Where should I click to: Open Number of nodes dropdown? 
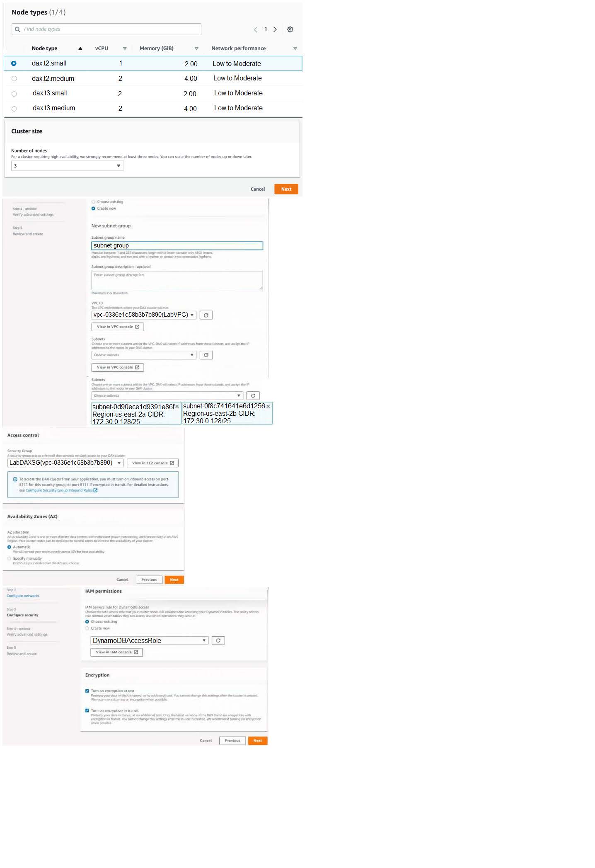pos(68,166)
